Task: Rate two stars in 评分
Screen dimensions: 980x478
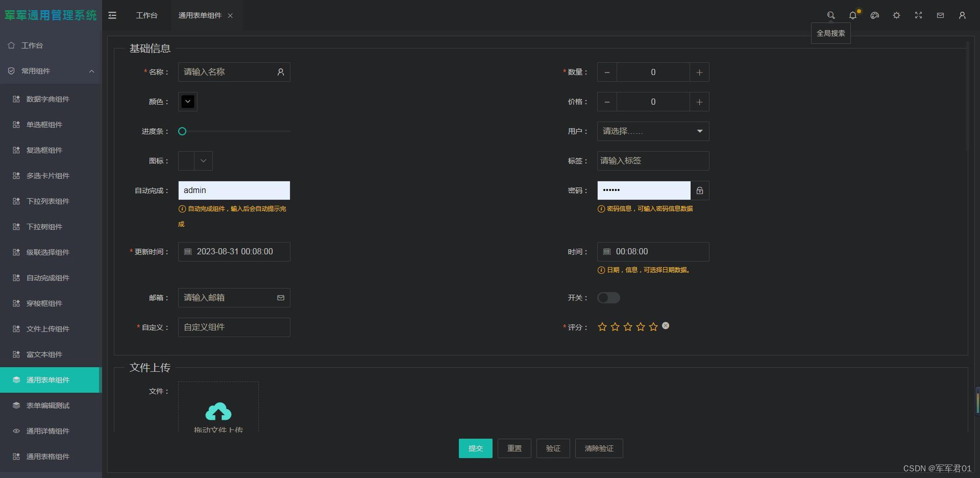Action: [615, 327]
